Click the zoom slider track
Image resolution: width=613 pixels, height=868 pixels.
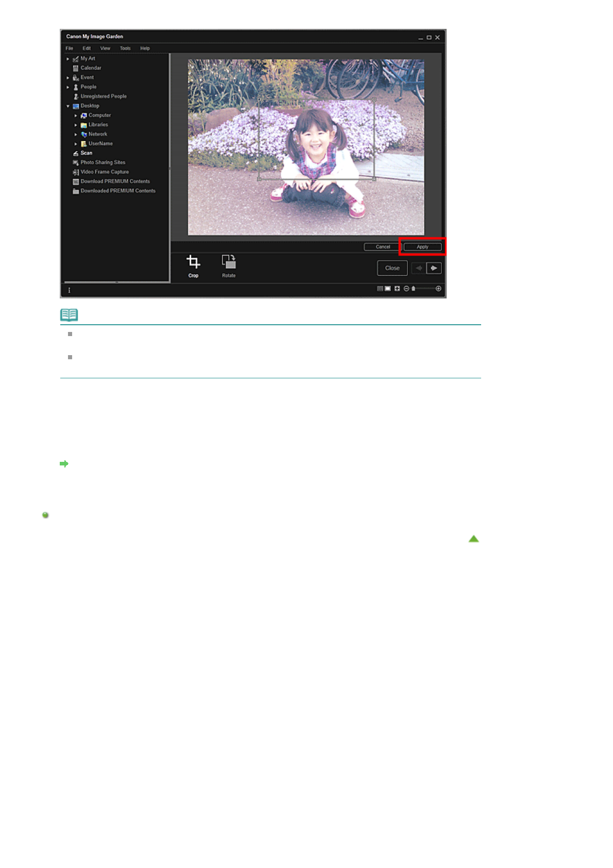(x=425, y=289)
